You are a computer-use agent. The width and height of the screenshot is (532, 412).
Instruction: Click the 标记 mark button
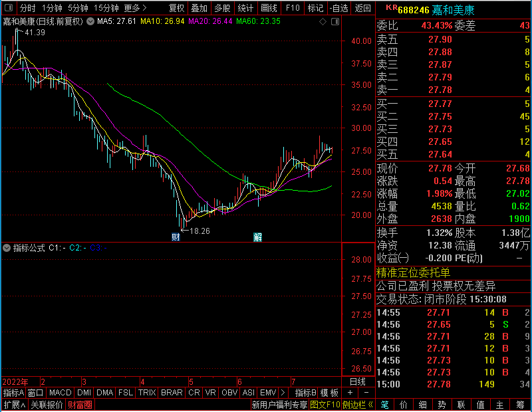tap(315, 8)
